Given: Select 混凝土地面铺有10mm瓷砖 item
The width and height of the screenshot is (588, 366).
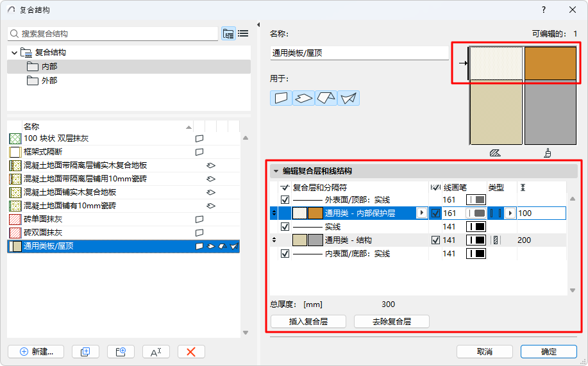Looking at the screenshot, I should (x=124, y=206).
